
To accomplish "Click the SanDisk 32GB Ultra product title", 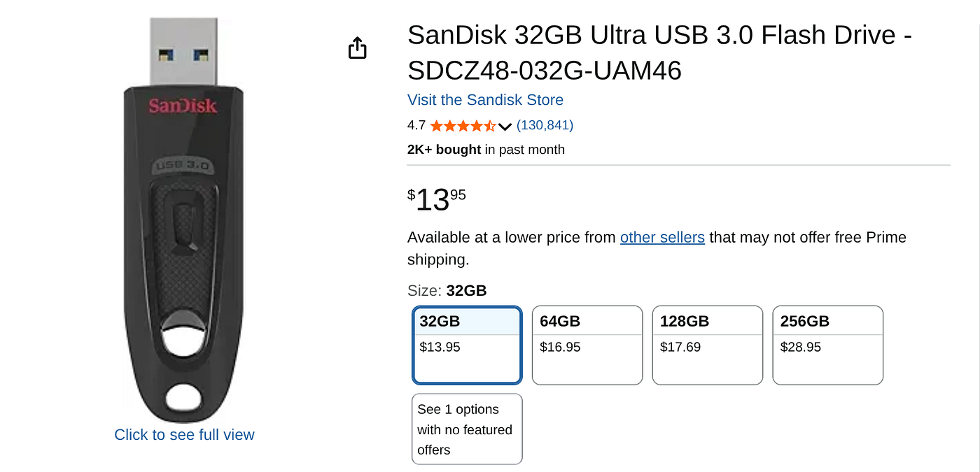I will coord(660,52).
